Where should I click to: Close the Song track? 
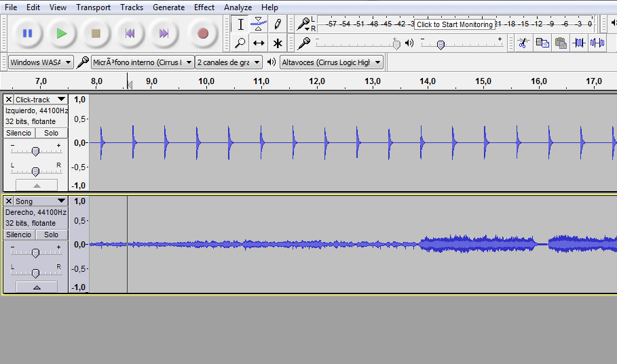9,201
